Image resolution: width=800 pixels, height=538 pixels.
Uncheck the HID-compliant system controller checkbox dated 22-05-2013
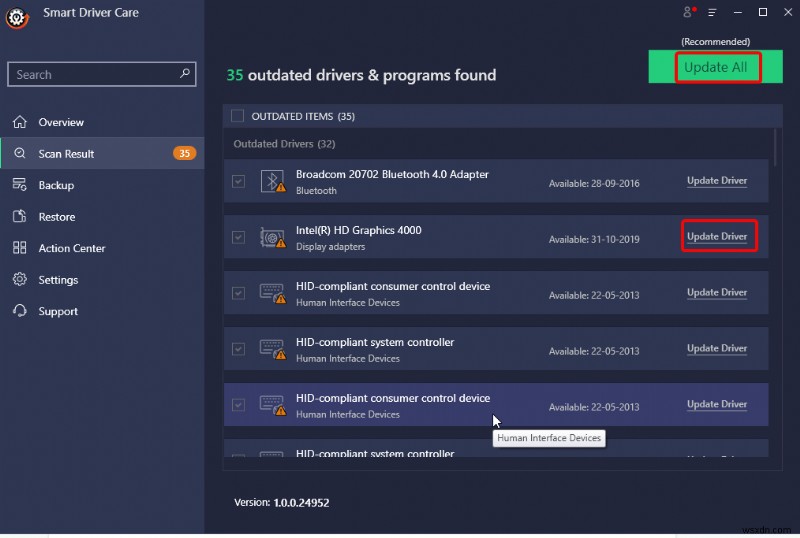tap(238, 349)
